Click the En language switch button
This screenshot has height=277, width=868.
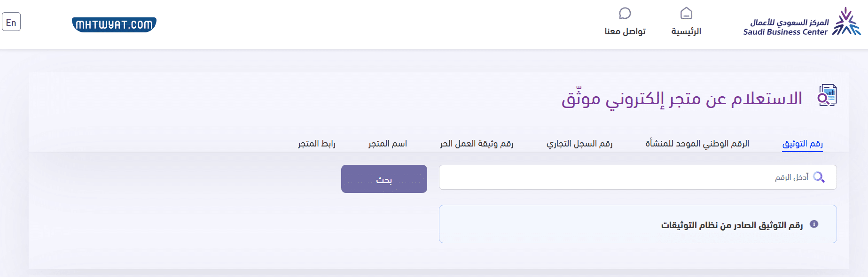coord(12,22)
